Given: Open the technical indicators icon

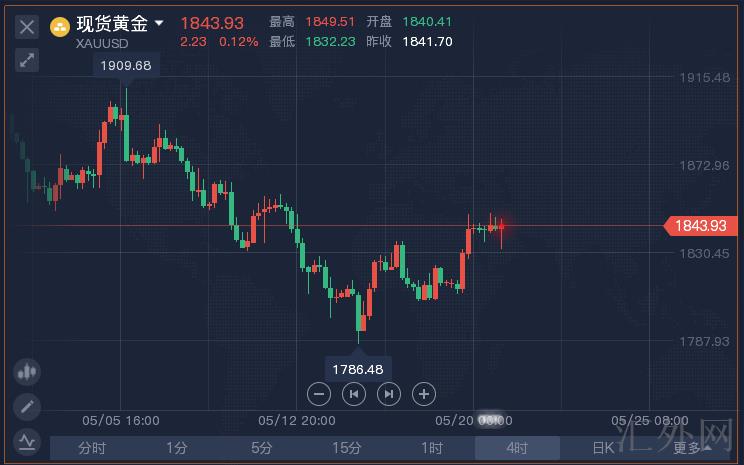Looking at the screenshot, I should 27,440.
